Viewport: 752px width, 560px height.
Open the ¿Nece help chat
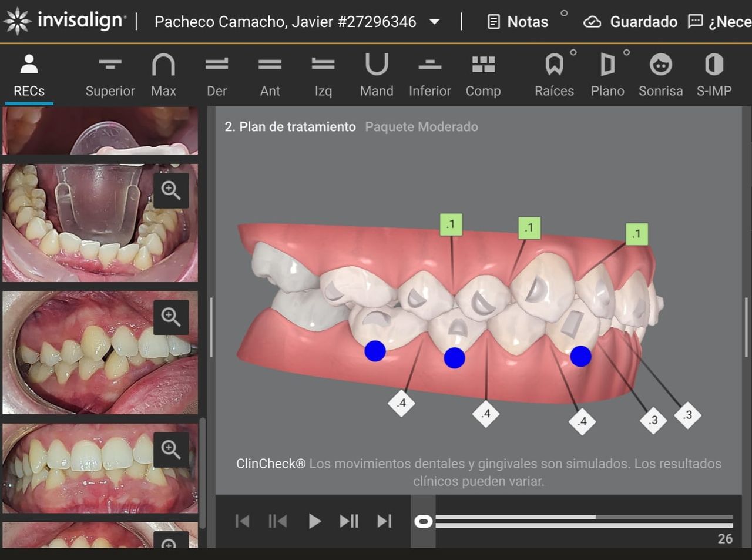pos(719,22)
